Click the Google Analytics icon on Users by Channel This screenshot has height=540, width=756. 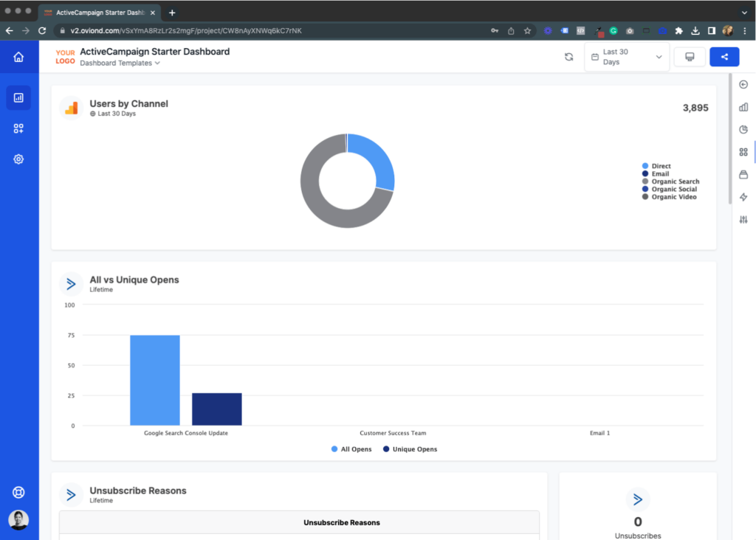click(x=72, y=108)
